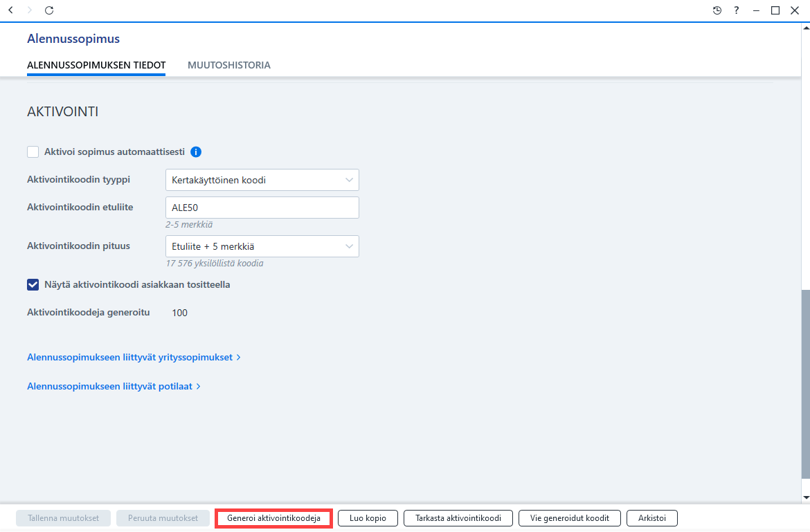The height and width of the screenshot is (532, 810).
Task: Reload the page with the refresh icon
Action: coord(49,10)
